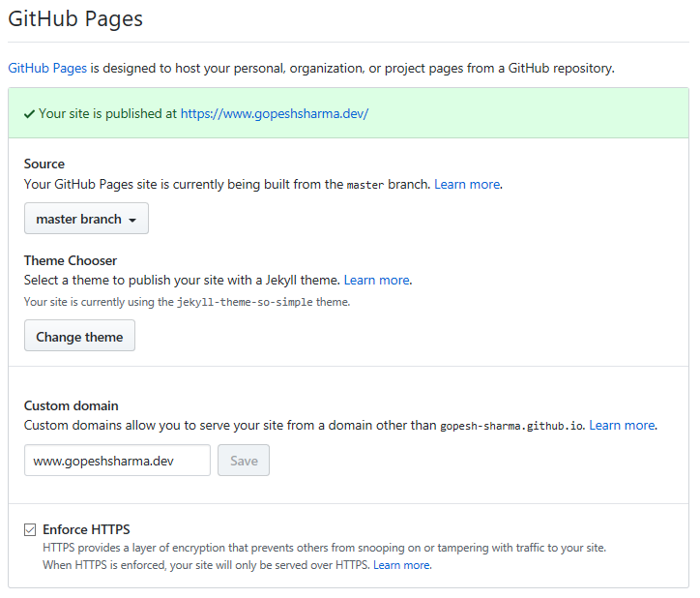Click the Change theme button
This screenshot has width=700, height=598.
click(x=79, y=336)
